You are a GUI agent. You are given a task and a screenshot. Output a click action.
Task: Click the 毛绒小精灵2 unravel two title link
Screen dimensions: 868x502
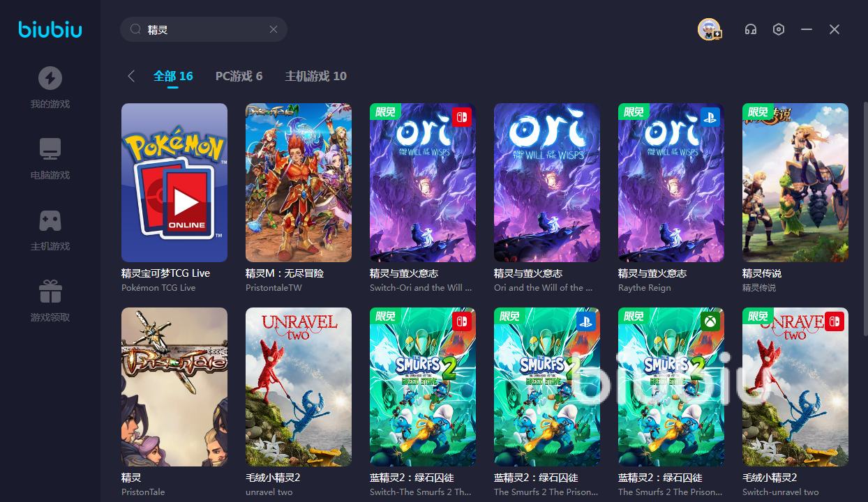[x=273, y=478]
